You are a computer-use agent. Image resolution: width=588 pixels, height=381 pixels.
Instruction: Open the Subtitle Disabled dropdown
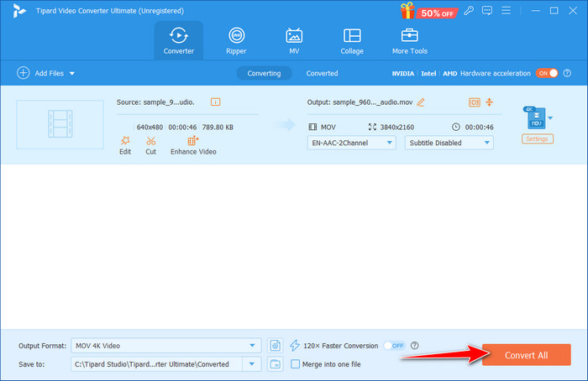coord(449,143)
